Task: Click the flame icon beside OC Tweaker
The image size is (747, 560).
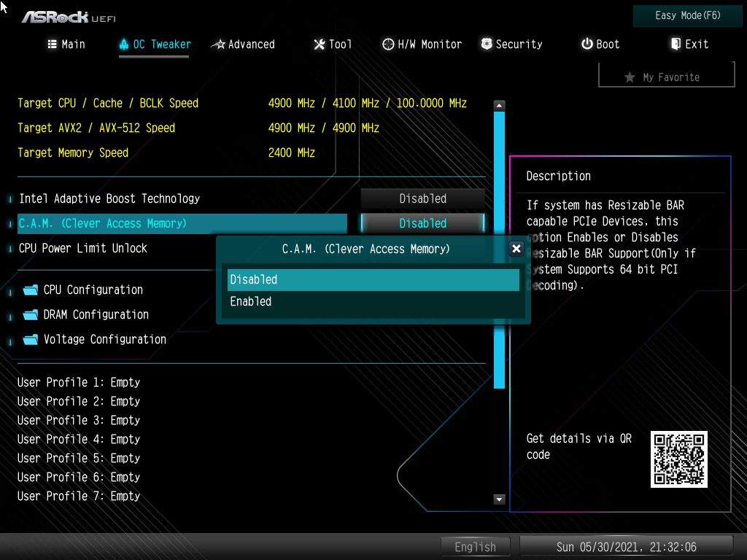Action: pos(123,44)
